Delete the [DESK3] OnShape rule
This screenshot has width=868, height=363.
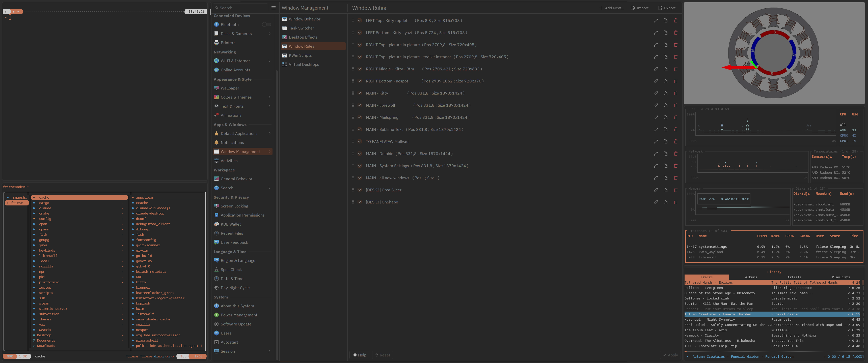tap(675, 202)
